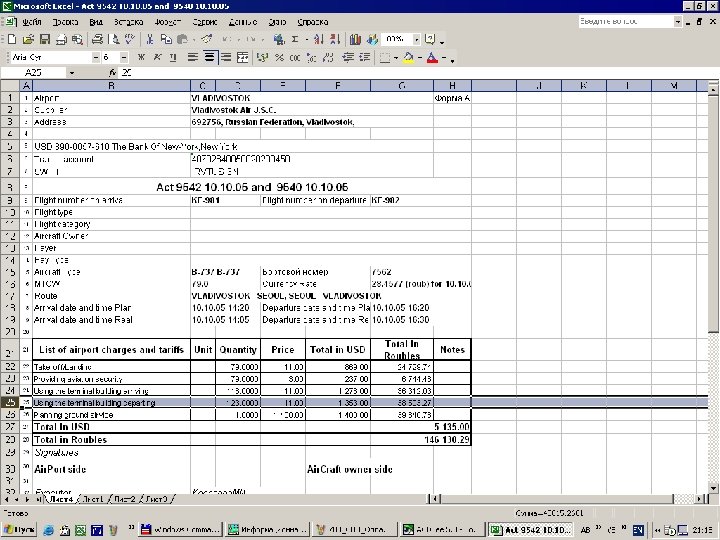The width and height of the screenshot is (720, 540).
Task: Click inside the formula bar field
Action: [418, 73]
